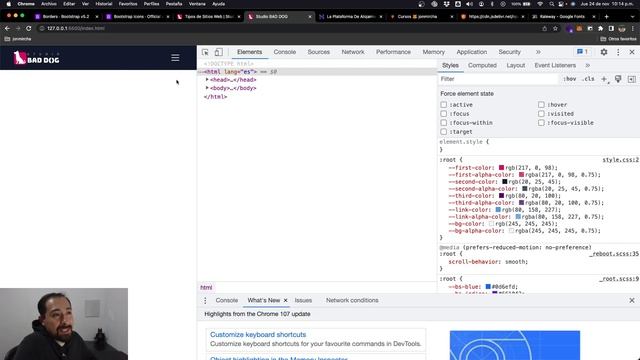Focus the browser address bar
640x360 pixels.
286,29
